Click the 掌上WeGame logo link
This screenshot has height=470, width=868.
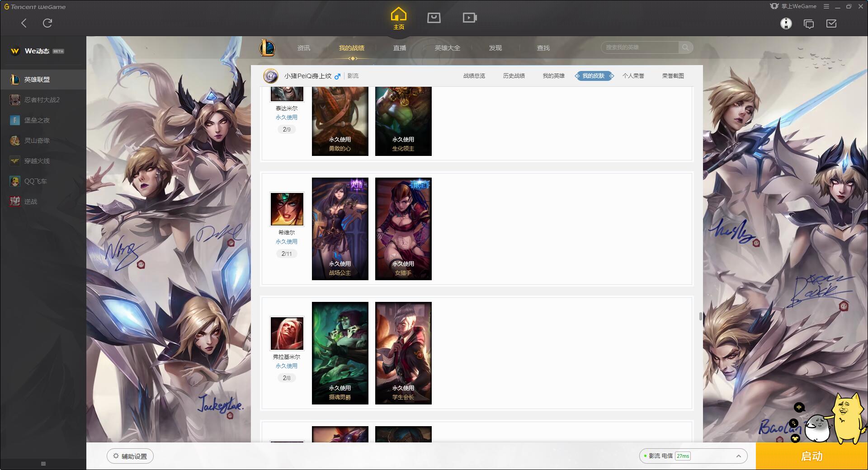coord(793,6)
